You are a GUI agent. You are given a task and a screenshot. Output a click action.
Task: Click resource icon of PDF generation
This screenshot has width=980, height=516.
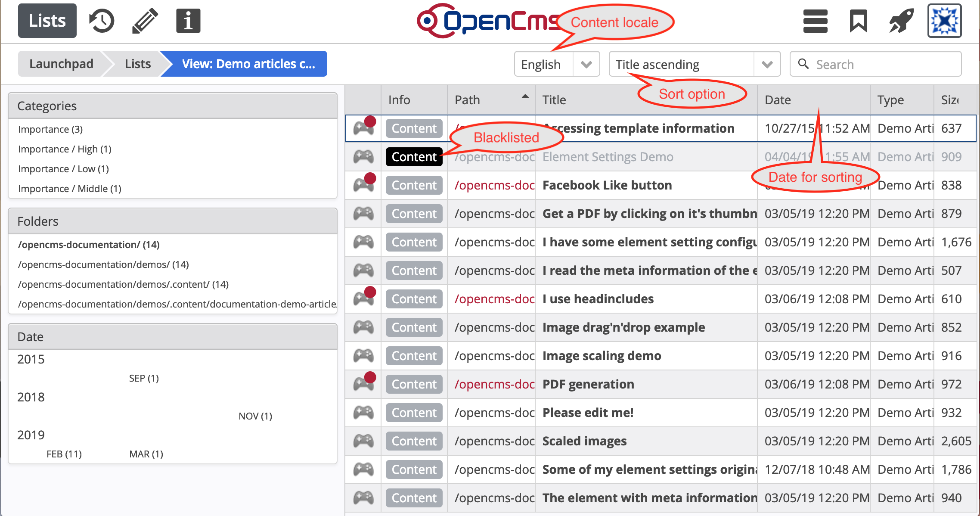(x=363, y=384)
